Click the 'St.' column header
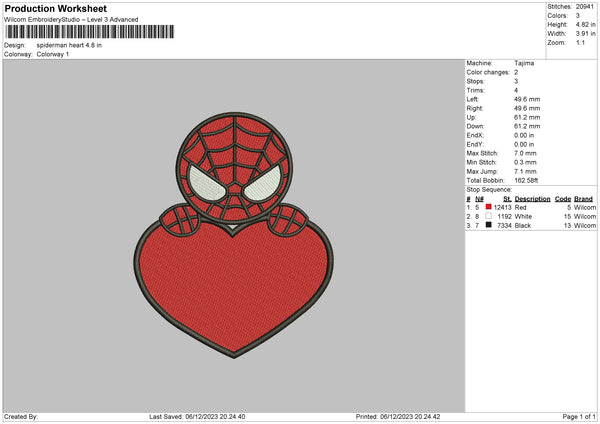The image size is (600, 424). click(507, 199)
